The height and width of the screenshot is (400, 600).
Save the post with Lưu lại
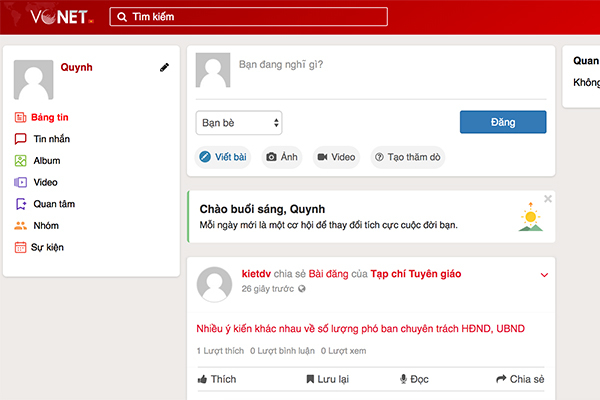pyautogui.click(x=327, y=379)
